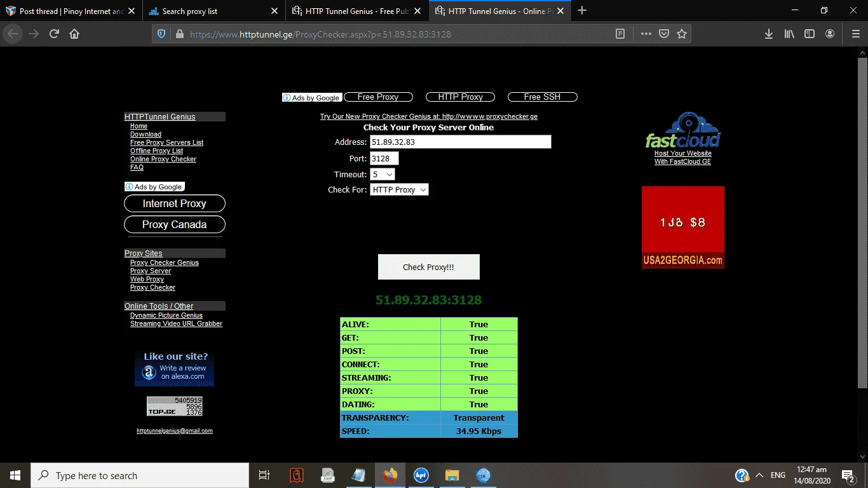The width and height of the screenshot is (868, 488).
Task: Go back with the browser back arrow
Action: coord(13,34)
